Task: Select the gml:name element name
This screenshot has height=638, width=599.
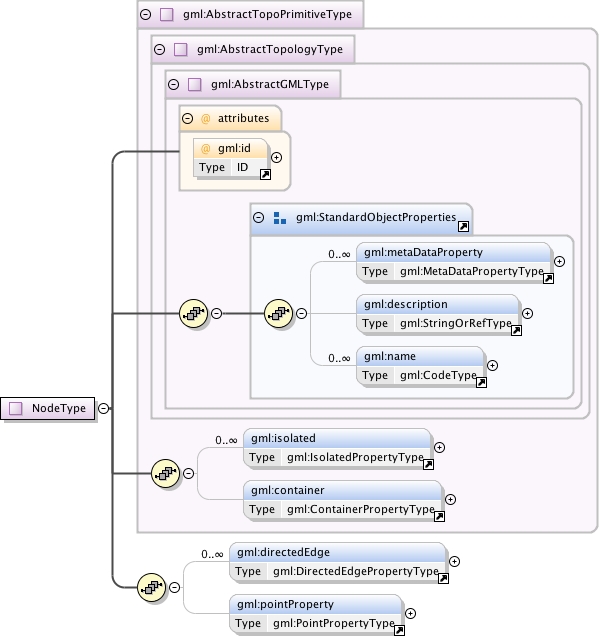Action: [x=390, y=356]
